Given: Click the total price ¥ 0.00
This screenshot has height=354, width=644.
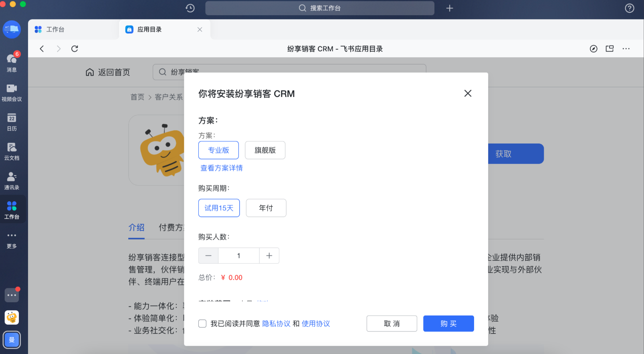Looking at the screenshot, I should point(232,277).
